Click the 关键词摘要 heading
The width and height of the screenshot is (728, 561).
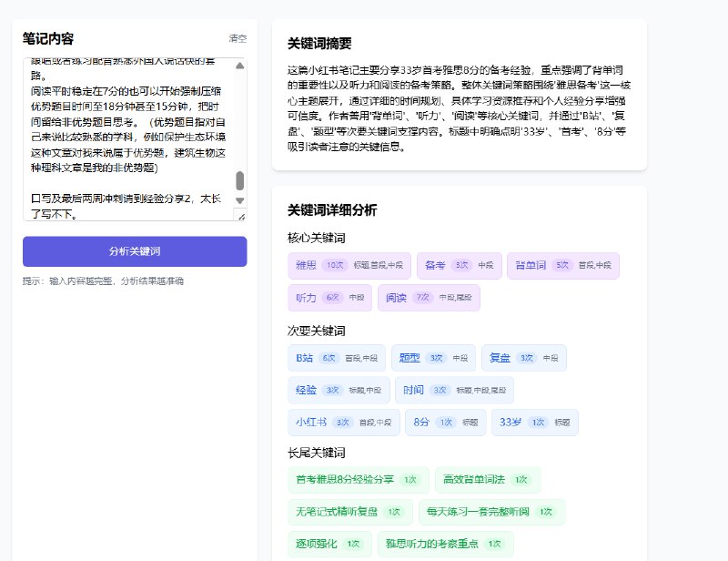coord(319,44)
